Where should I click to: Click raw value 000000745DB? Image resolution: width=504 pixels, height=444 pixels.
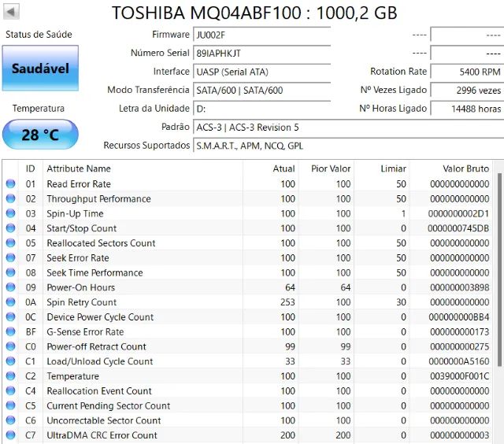(458, 228)
